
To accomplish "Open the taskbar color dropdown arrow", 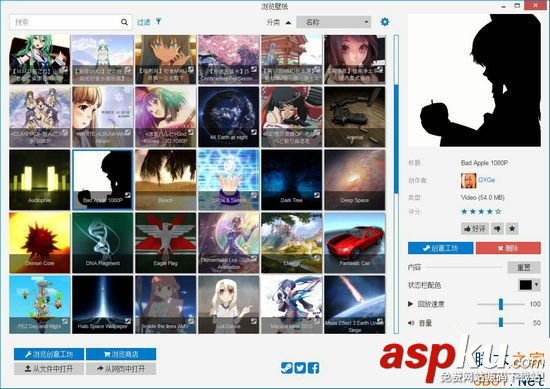I will click(x=536, y=285).
